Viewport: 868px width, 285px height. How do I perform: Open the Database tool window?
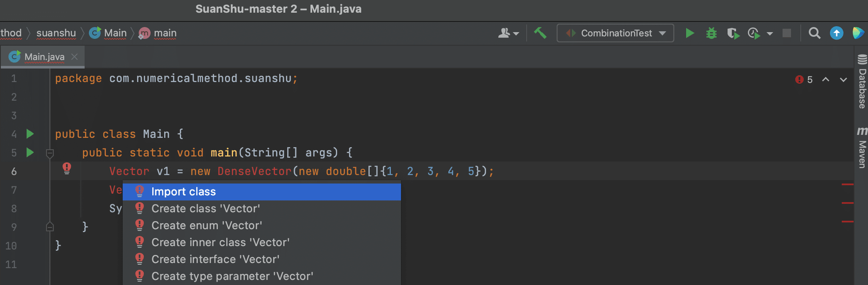(x=862, y=82)
